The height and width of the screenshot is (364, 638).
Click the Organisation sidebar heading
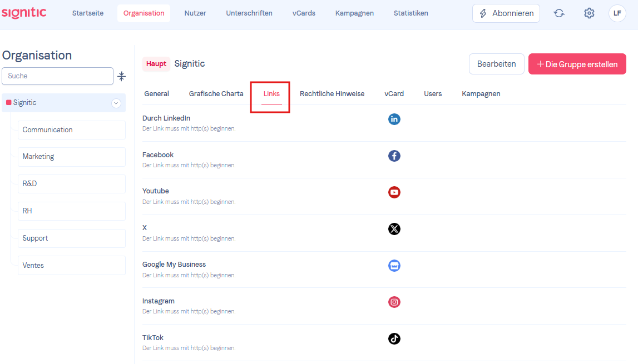tap(37, 56)
